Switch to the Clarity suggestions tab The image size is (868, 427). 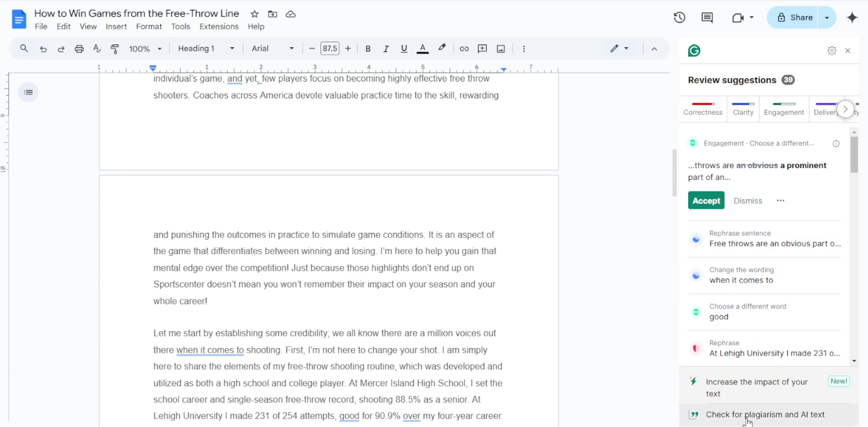tap(743, 109)
